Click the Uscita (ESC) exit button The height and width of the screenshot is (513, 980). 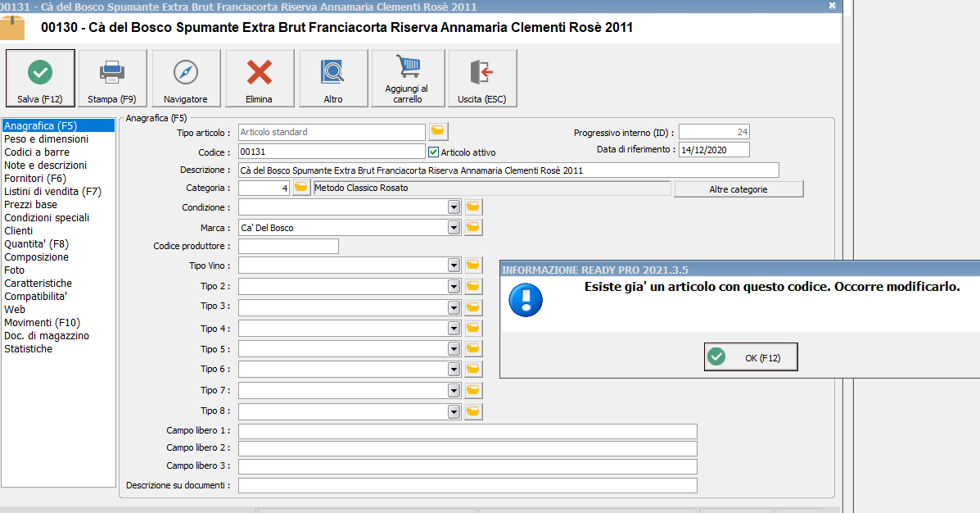coord(482,78)
